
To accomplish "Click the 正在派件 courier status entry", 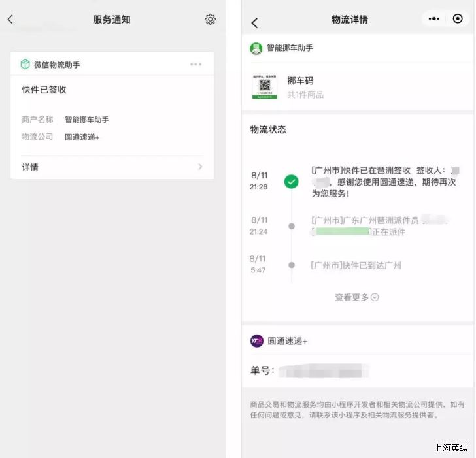I will (x=379, y=226).
